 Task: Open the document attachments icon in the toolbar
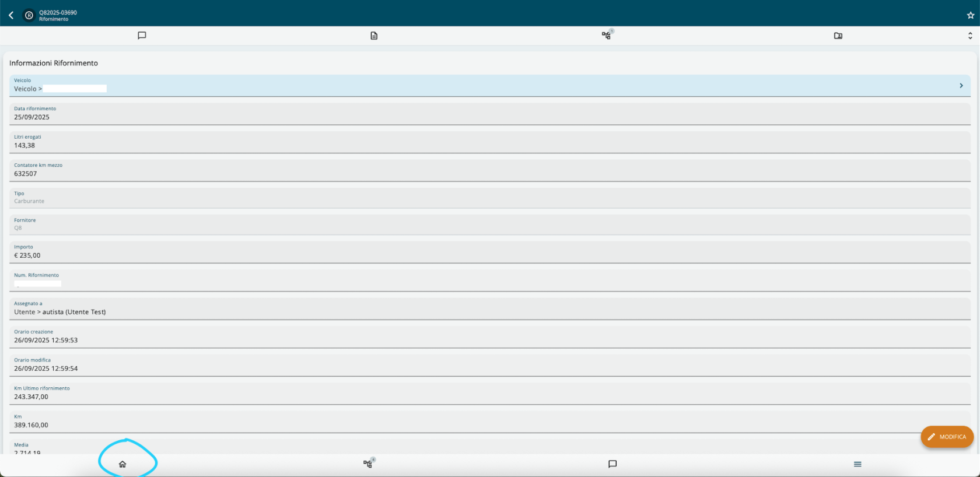click(373, 36)
